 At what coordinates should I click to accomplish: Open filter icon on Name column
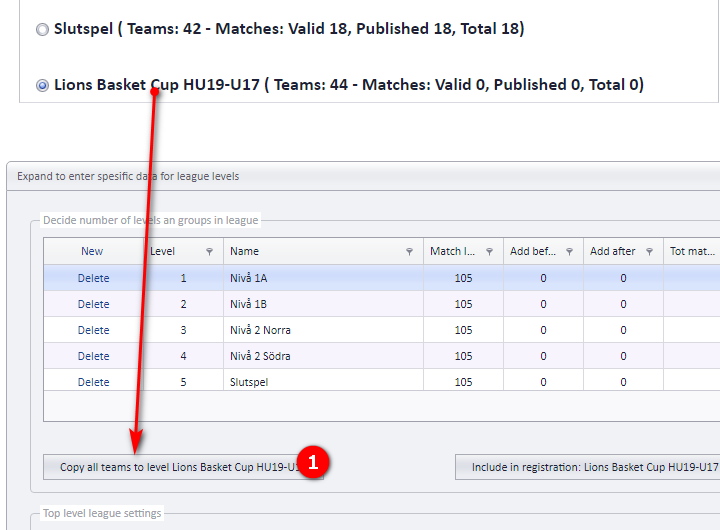tap(409, 252)
